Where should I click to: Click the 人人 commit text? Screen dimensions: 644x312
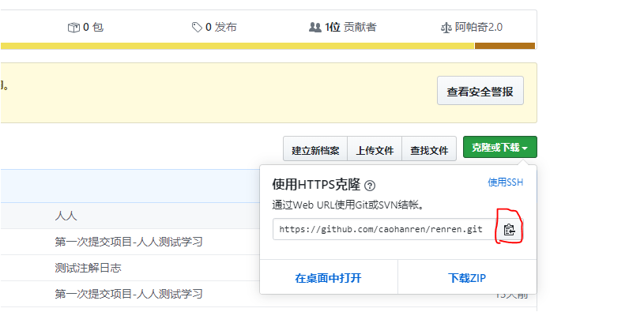(x=66, y=216)
